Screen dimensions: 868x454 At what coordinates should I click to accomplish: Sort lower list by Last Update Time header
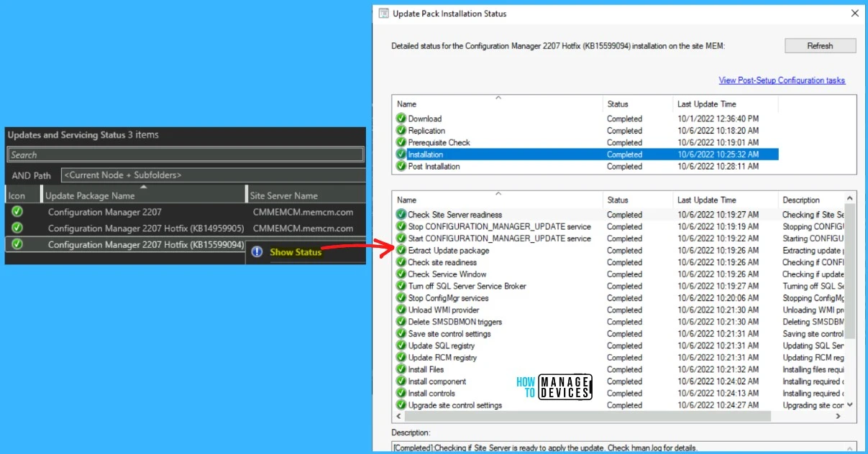click(726, 200)
